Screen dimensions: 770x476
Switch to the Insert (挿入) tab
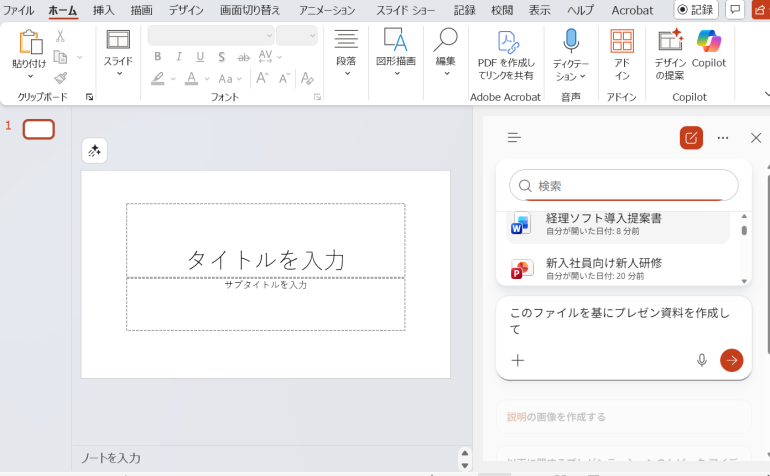(x=104, y=10)
